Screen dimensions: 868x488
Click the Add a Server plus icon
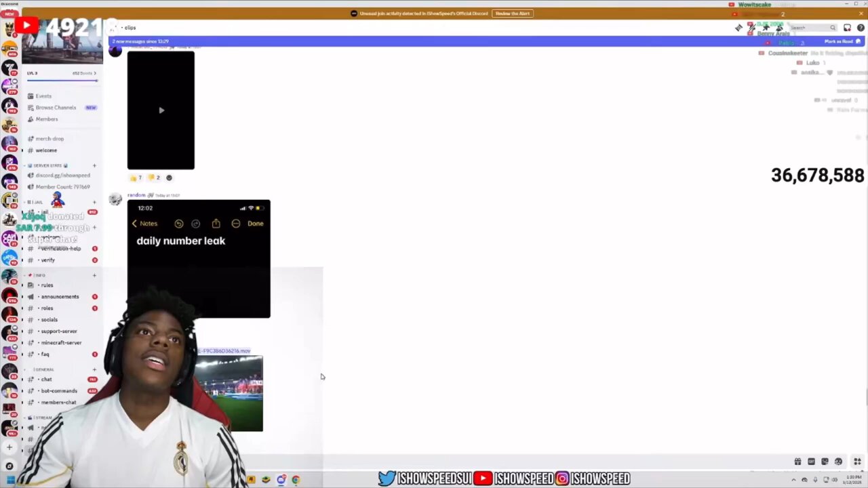coord(9,447)
